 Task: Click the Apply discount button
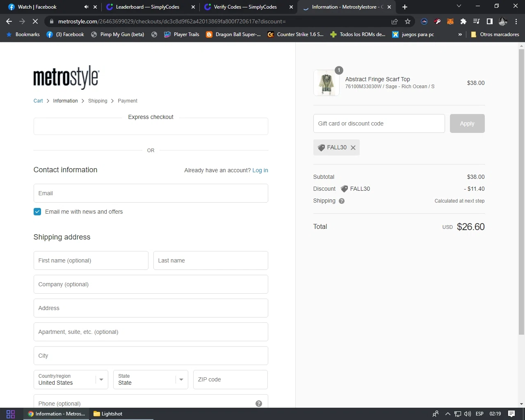pos(467,123)
